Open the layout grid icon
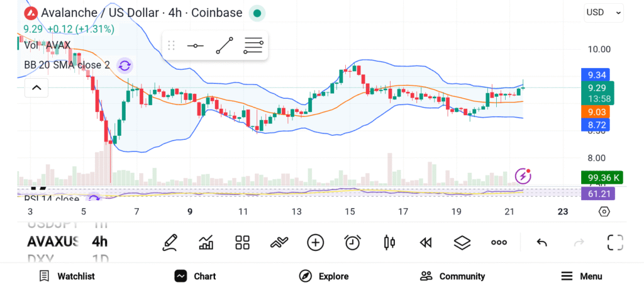This screenshot has height=290, width=644. pyautogui.click(x=242, y=242)
